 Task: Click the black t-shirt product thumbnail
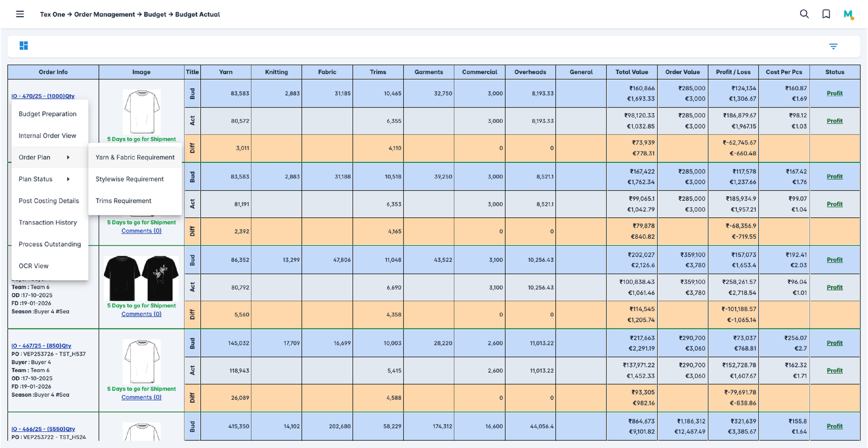coord(142,278)
